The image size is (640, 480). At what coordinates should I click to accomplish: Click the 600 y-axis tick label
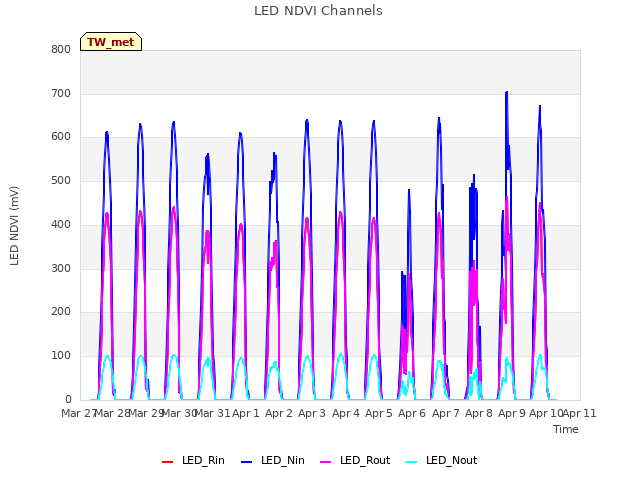61,137
